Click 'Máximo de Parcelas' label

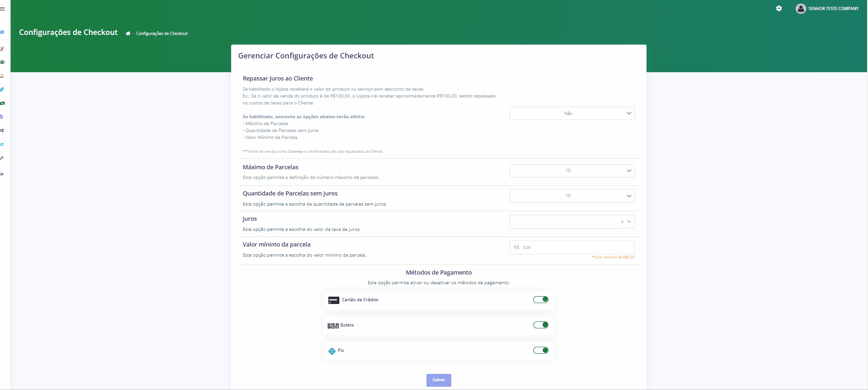(x=270, y=167)
